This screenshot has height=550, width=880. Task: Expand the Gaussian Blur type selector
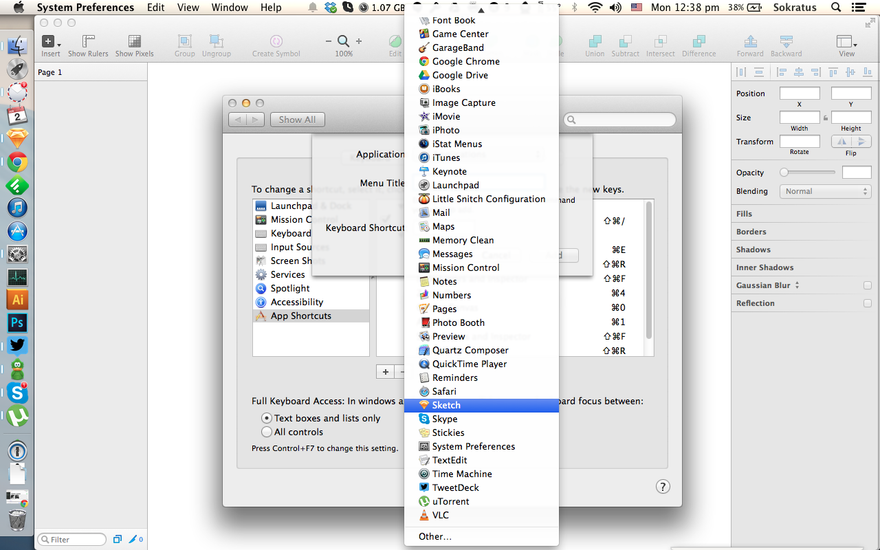click(x=797, y=285)
